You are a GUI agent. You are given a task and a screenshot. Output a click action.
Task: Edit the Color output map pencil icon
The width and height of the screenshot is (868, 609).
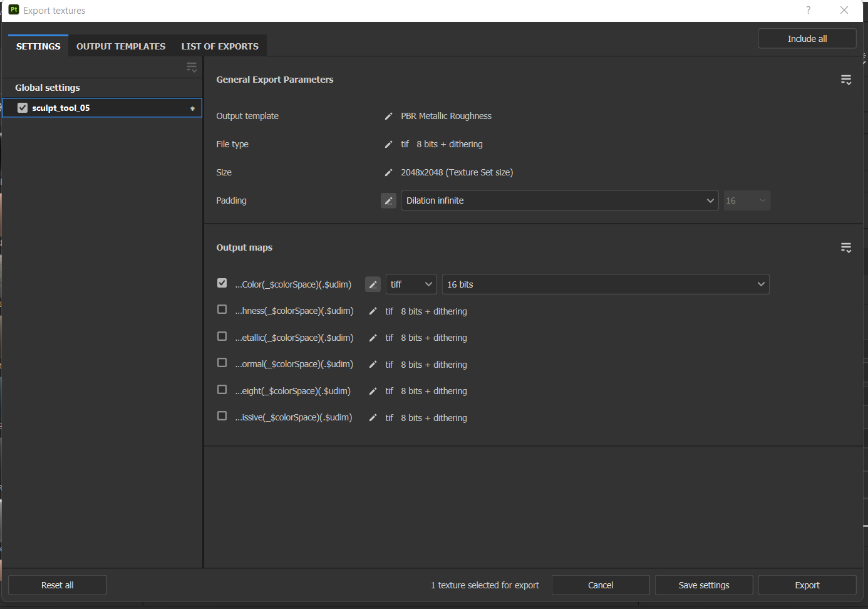tap(373, 284)
